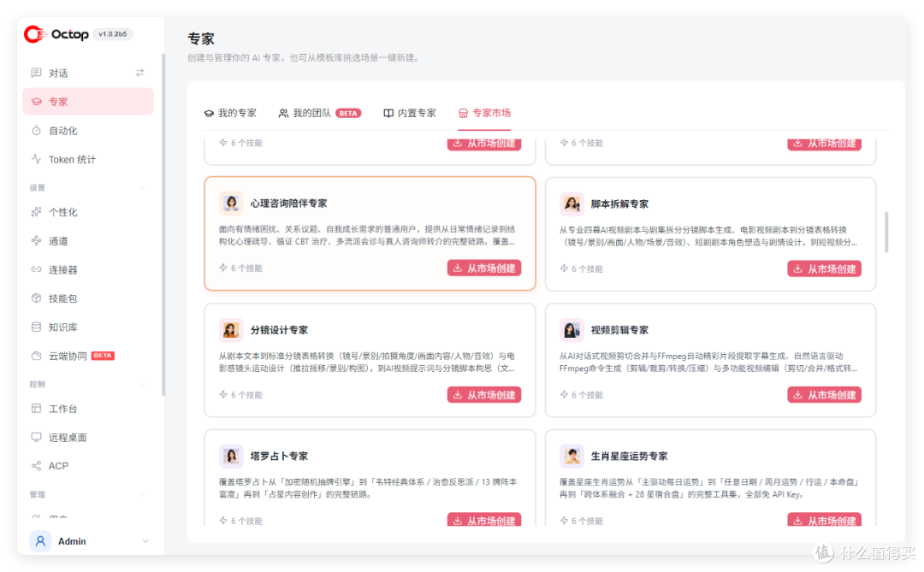Screen dimensions: 924x572
Task: Click the 生肖星座运势专家 avatar thumbnail
Action: (572, 456)
